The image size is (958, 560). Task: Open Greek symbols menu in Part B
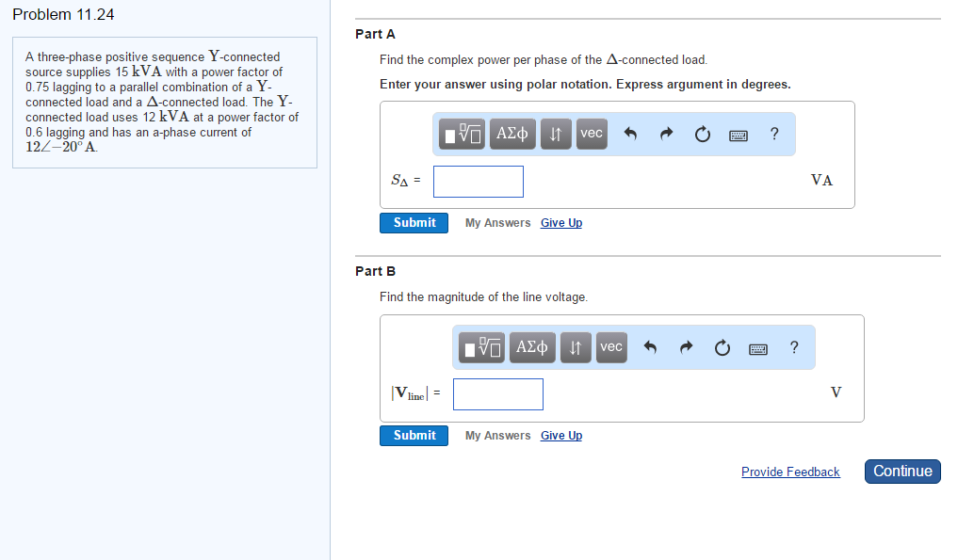pos(532,348)
